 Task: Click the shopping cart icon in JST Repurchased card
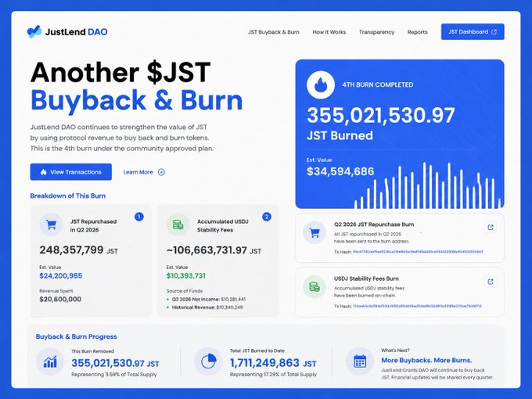[51, 225]
